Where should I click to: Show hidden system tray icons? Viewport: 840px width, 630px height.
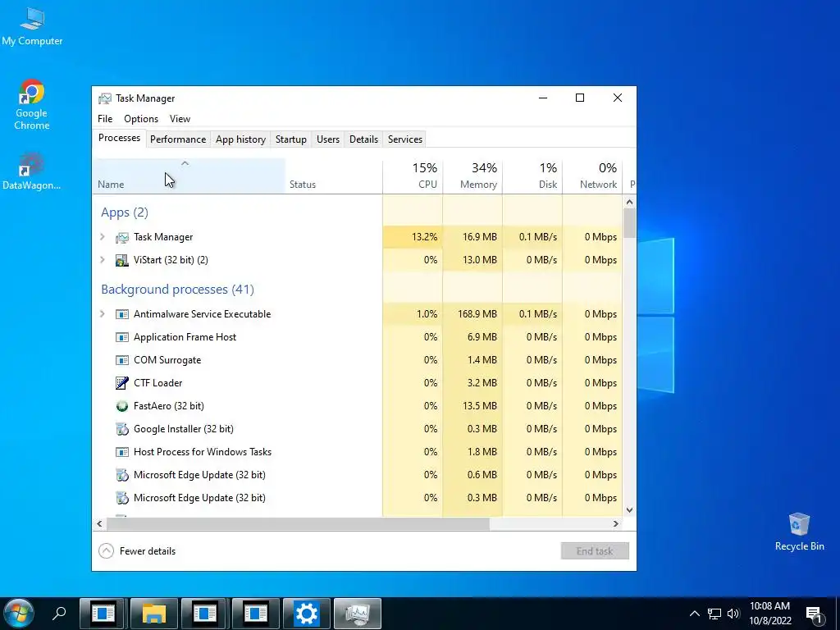click(x=694, y=614)
